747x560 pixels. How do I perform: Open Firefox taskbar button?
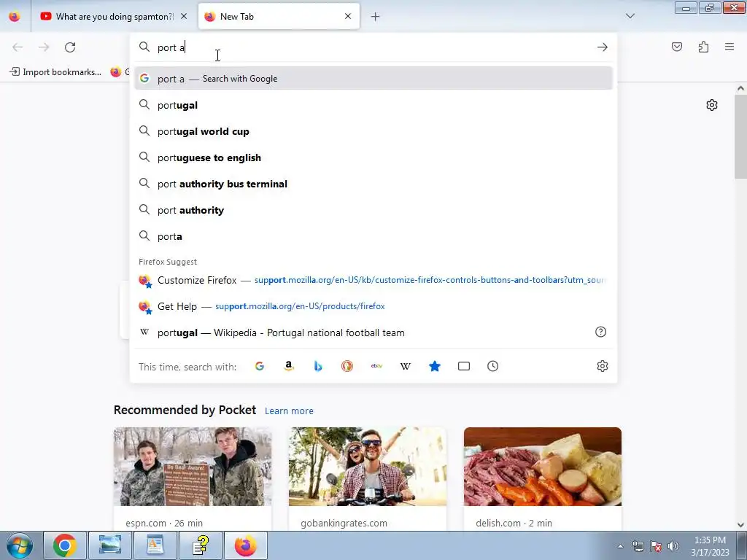click(245, 545)
